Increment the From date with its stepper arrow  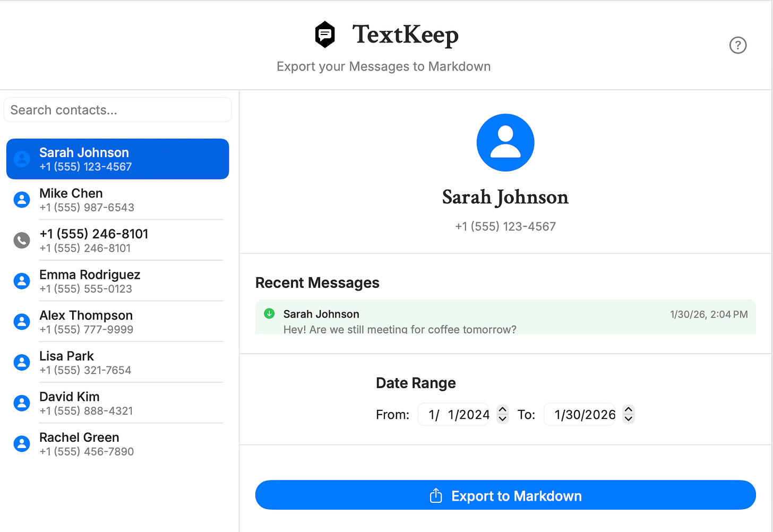pyautogui.click(x=502, y=410)
